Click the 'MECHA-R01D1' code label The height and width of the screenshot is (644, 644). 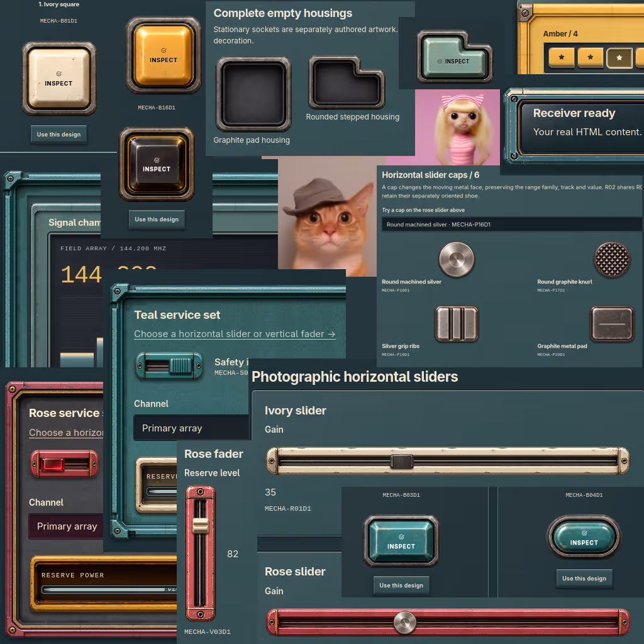(x=288, y=508)
